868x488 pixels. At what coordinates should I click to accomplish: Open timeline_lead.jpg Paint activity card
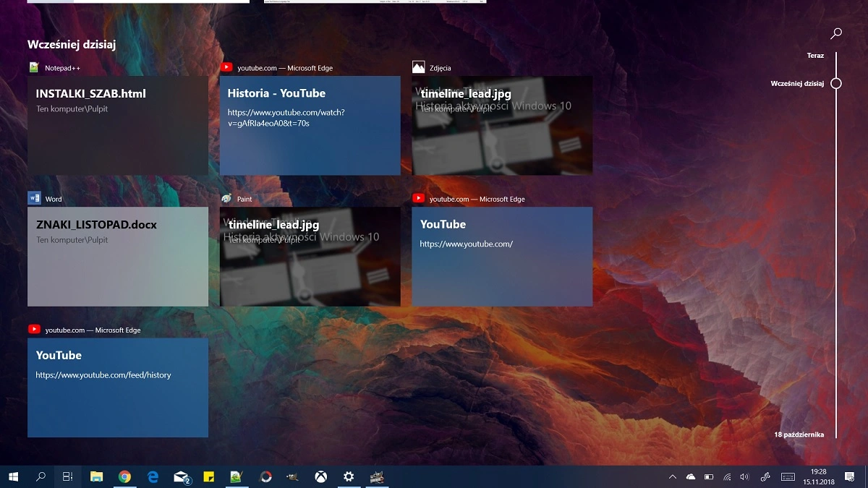(310, 256)
